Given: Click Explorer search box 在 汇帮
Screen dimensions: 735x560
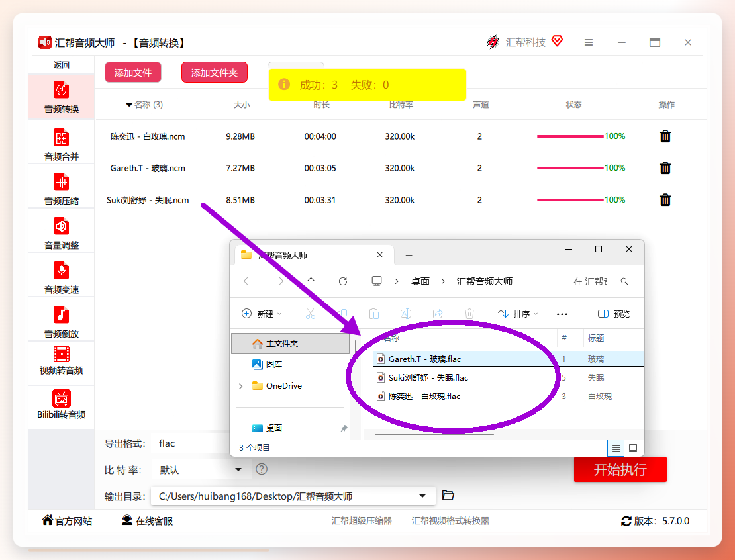Looking at the screenshot, I should 590,281.
